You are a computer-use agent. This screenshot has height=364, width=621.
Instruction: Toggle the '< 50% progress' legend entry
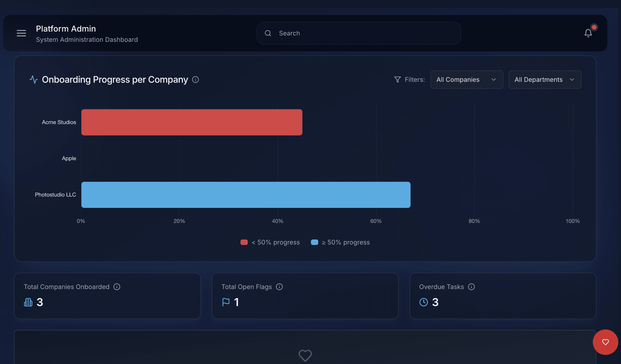pyautogui.click(x=270, y=242)
